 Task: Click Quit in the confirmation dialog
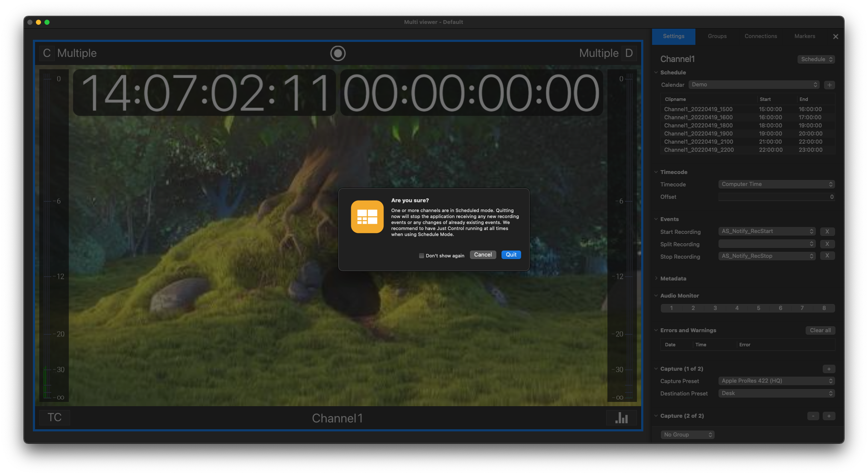click(511, 255)
